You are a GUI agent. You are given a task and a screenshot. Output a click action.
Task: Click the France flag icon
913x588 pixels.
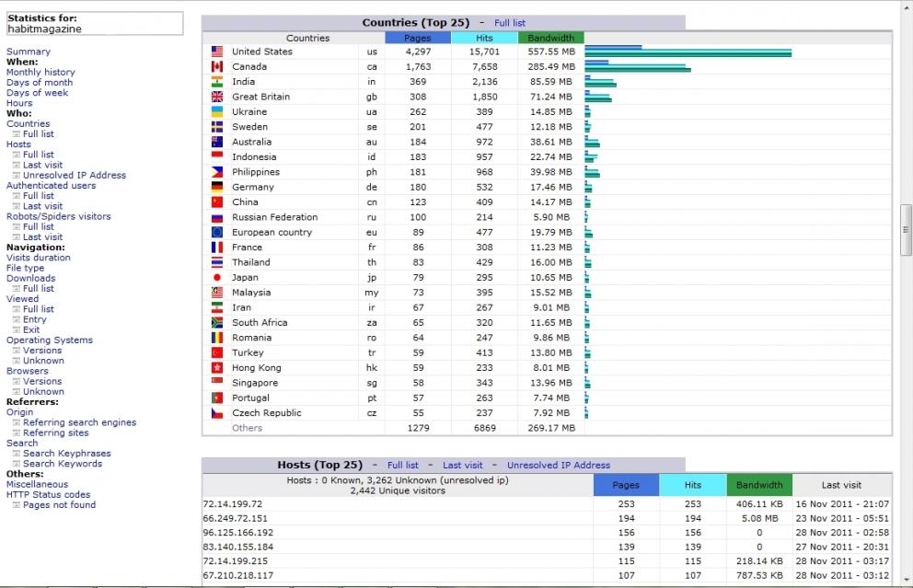coord(217,248)
